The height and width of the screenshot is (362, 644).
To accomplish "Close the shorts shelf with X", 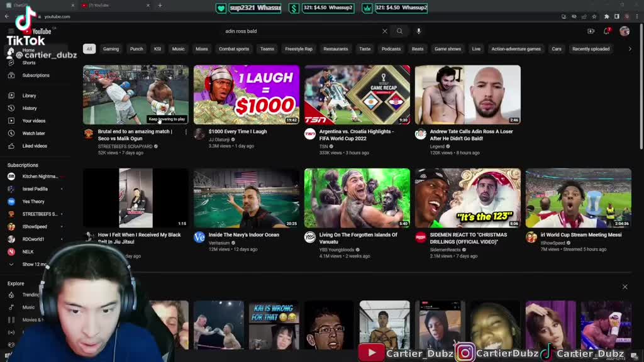I will 625,287.
